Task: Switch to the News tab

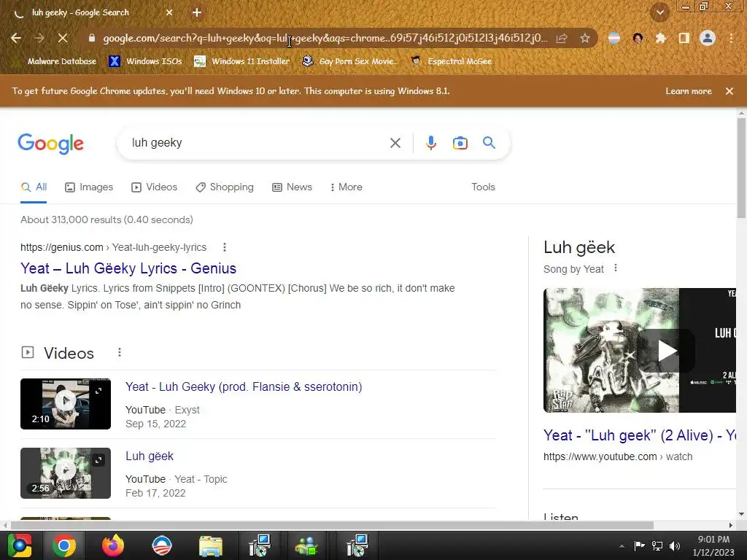Action: (292, 187)
